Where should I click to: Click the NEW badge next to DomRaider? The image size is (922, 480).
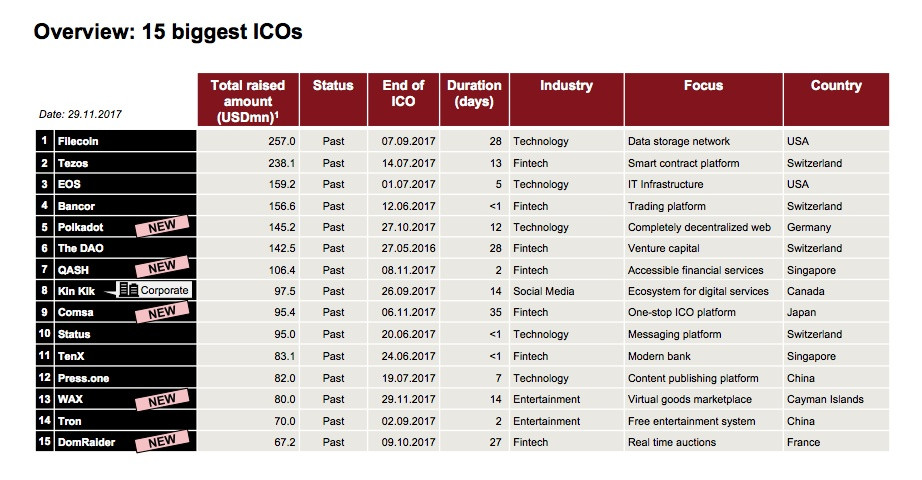(162, 441)
